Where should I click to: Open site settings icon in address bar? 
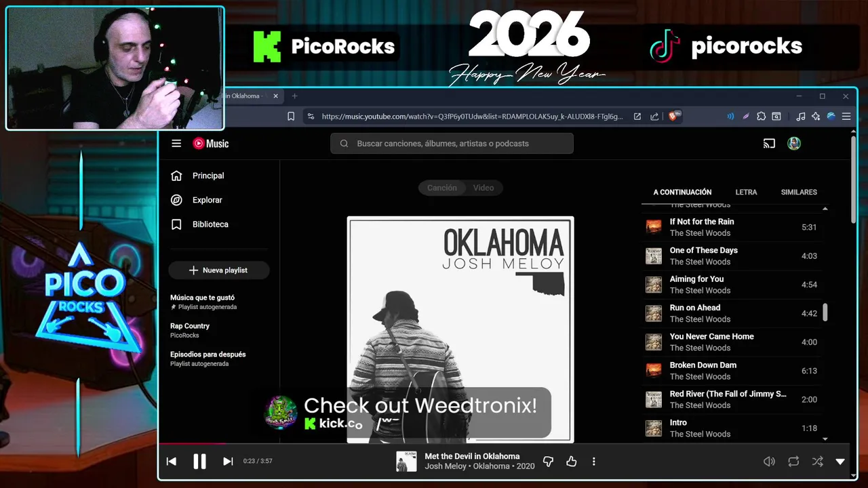[x=311, y=117]
